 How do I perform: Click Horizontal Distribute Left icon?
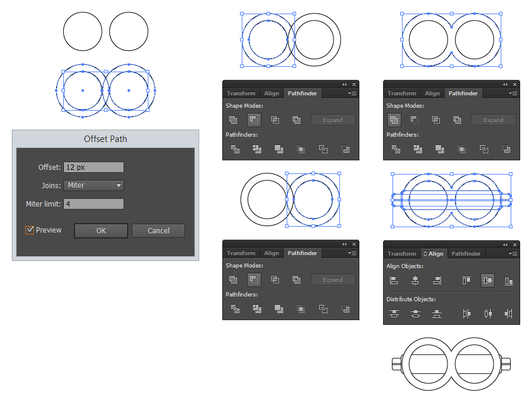coord(466,313)
